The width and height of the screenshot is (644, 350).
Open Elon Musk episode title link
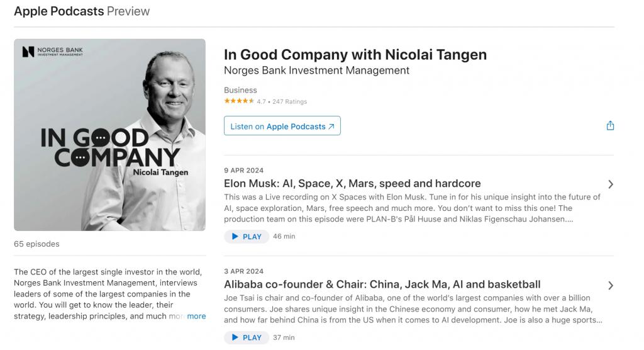tap(352, 184)
